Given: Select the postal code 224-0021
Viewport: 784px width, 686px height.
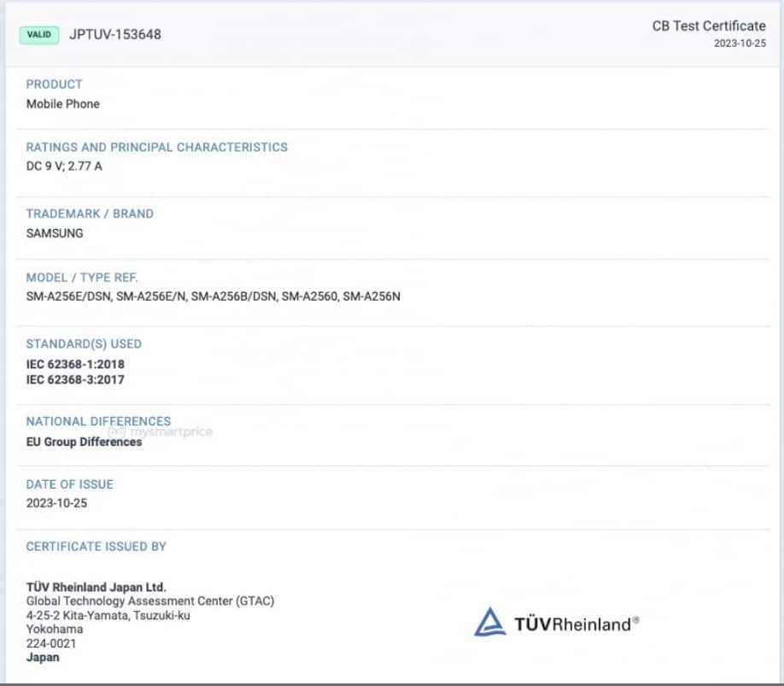Looking at the screenshot, I should (51, 643).
